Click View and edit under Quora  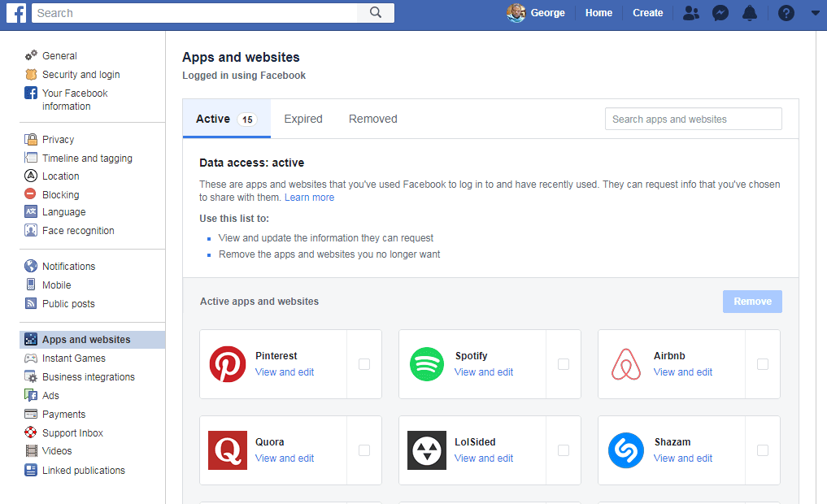coord(285,458)
